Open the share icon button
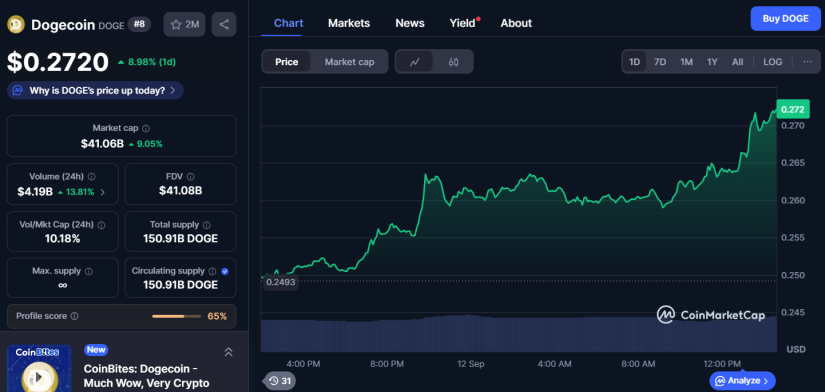This screenshot has height=392, width=825. click(224, 24)
